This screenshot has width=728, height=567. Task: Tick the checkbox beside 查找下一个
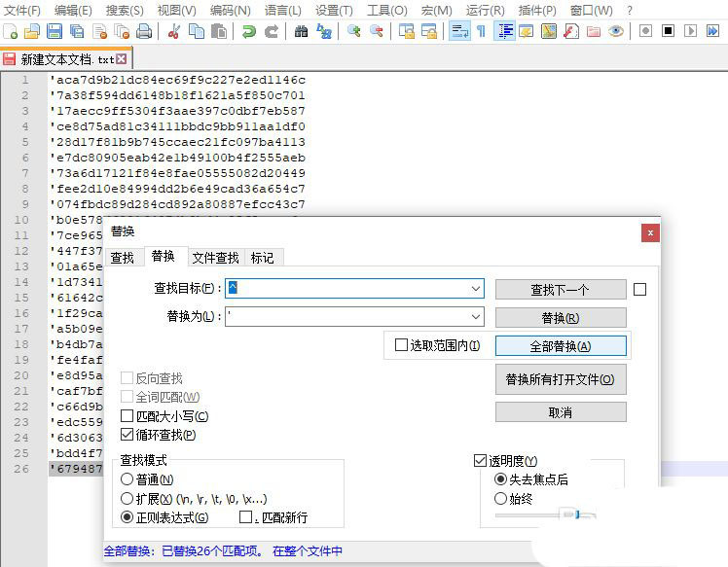(x=639, y=290)
